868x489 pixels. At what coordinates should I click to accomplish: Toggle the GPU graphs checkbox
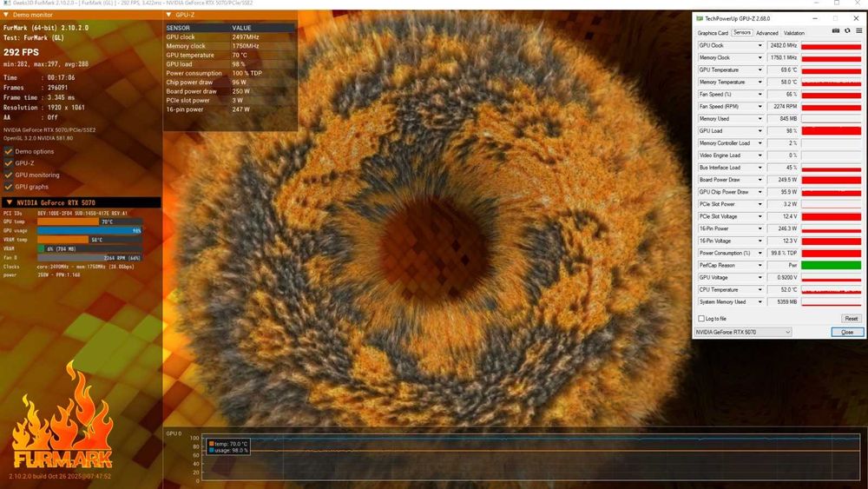(x=9, y=187)
